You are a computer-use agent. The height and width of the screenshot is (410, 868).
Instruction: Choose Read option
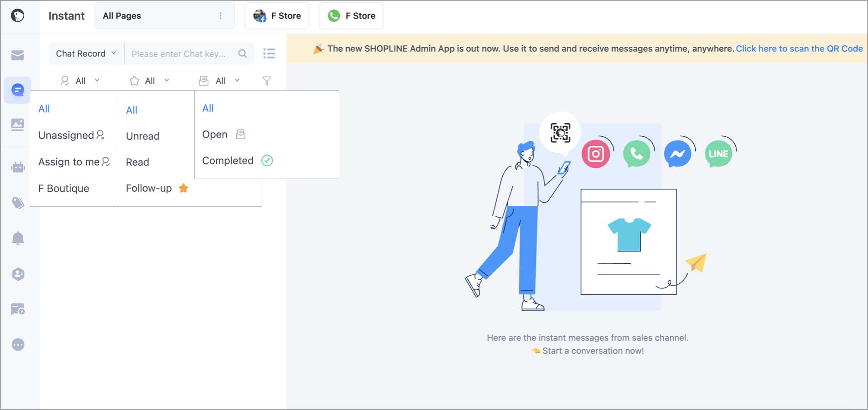[x=138, y=162]
